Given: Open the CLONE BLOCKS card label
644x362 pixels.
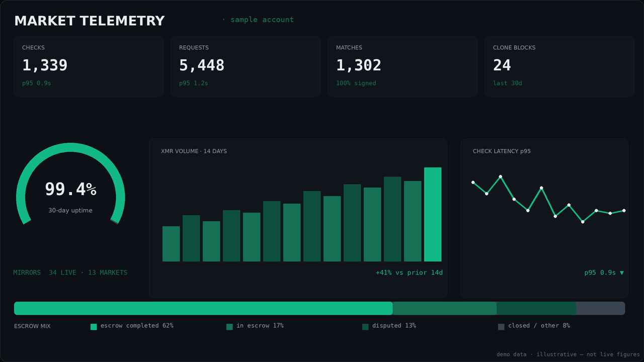Looking at the screenshot, I should coord(514,48).
